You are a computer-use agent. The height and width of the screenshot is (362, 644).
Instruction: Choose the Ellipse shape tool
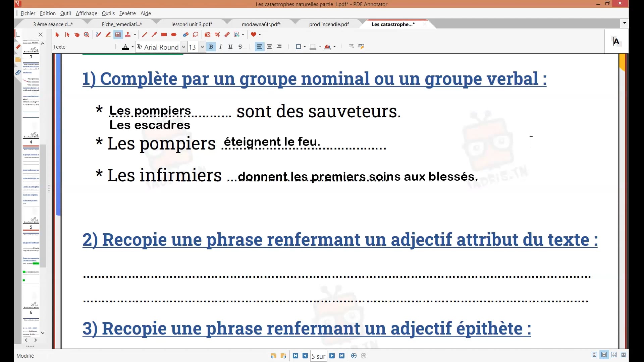174,35
